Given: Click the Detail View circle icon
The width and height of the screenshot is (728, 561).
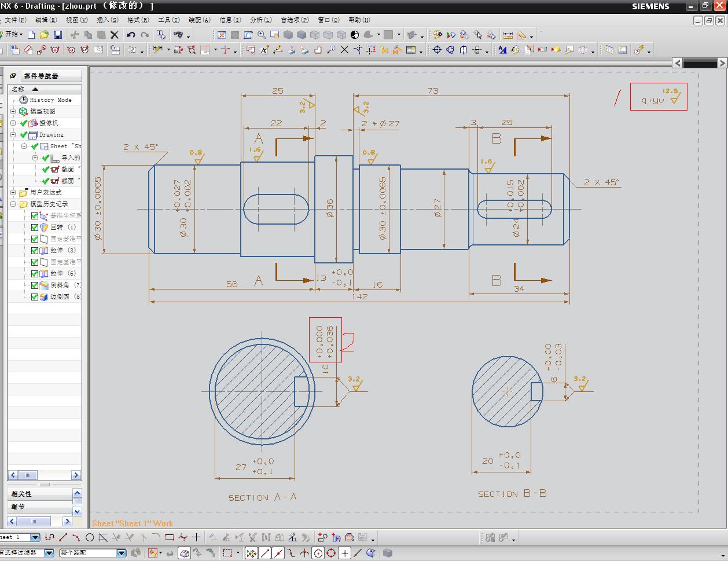Looking at the screenshot, I should 42,50.
